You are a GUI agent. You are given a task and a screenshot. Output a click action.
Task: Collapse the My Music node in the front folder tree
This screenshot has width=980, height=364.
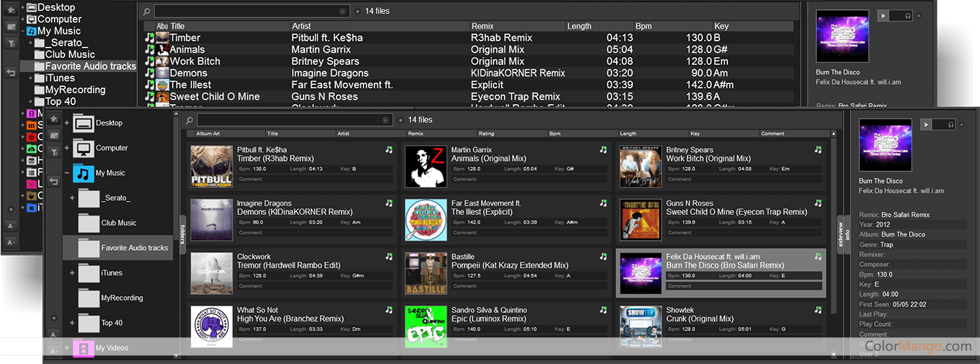click(x=67, y=173)
